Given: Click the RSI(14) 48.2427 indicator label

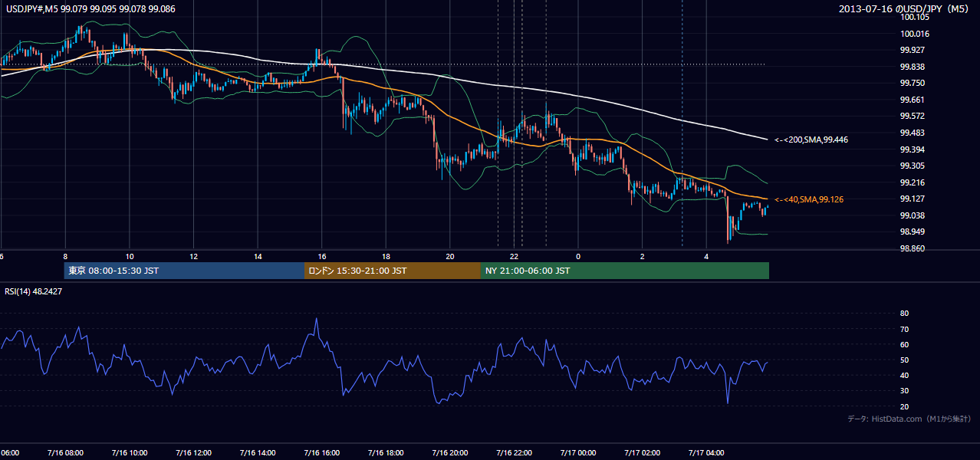Looking at the screenshot, I should pyautogui.click(x=35, y=291).
